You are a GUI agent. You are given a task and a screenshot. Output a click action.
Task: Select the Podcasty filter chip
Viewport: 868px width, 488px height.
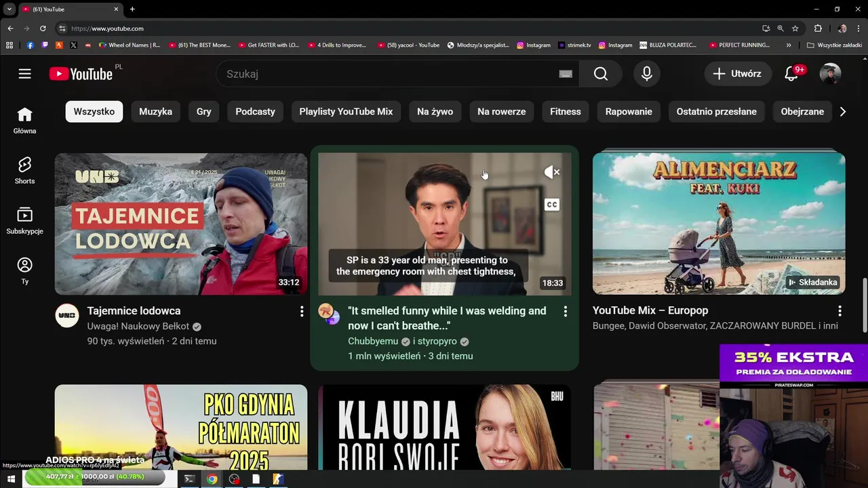pos(255,112)
